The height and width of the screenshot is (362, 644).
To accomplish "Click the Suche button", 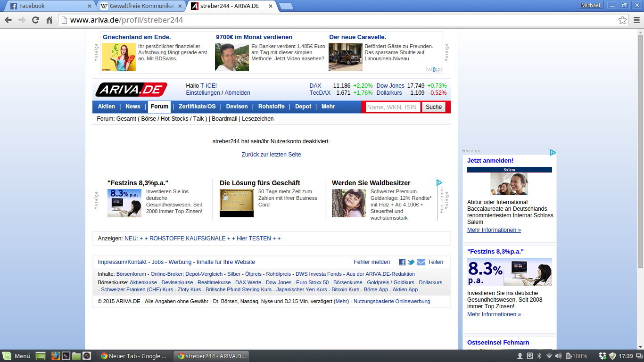I will point(434,107).
